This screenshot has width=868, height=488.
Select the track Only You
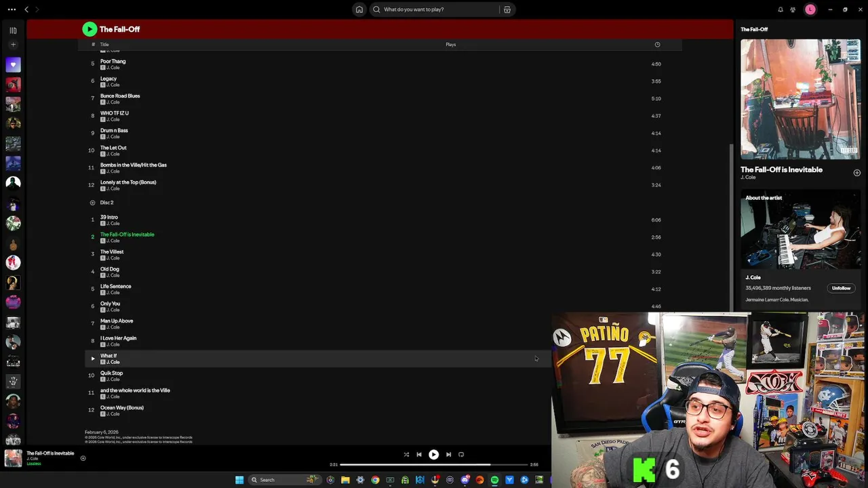[111, 304]
